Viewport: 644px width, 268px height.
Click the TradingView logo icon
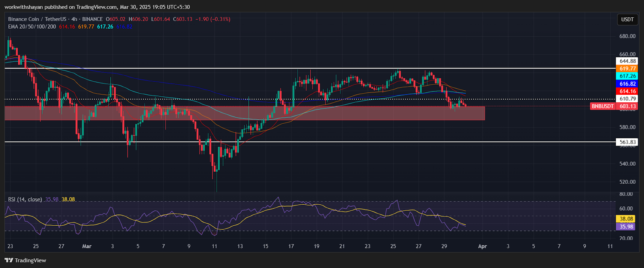point(9,260)
